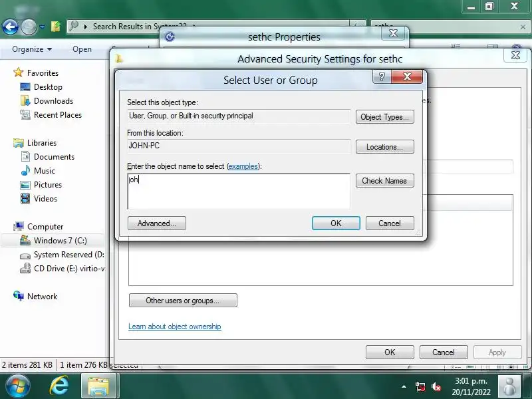
Task: Click Other users or groups... button
Action: click(x=183, y=301)
